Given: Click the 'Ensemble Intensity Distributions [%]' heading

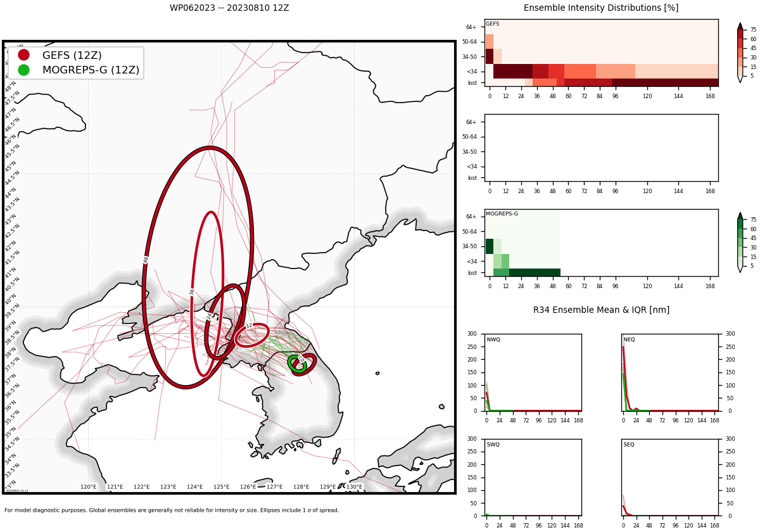Looking at the screenshot, I should point(601,8).
